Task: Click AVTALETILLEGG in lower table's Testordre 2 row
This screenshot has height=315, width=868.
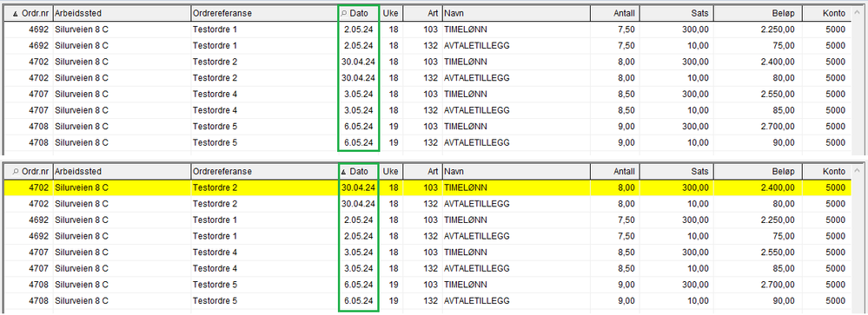Action: coord(477,204)
